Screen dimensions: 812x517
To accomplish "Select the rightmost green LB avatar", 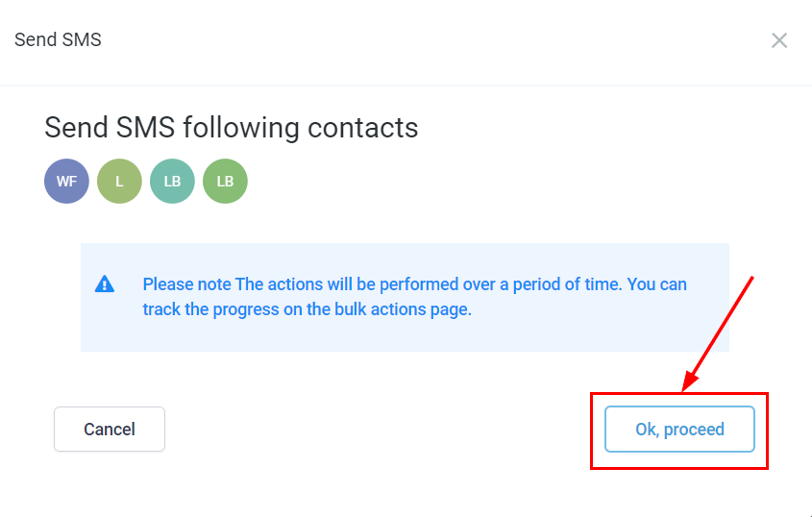I will 225,181.
